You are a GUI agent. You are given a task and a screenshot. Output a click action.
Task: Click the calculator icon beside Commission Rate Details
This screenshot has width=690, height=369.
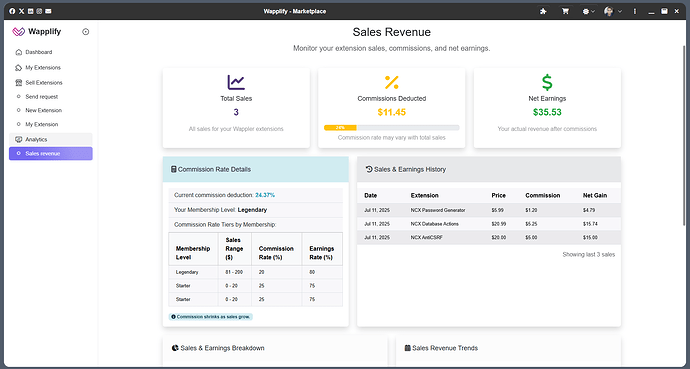[174, 169]
